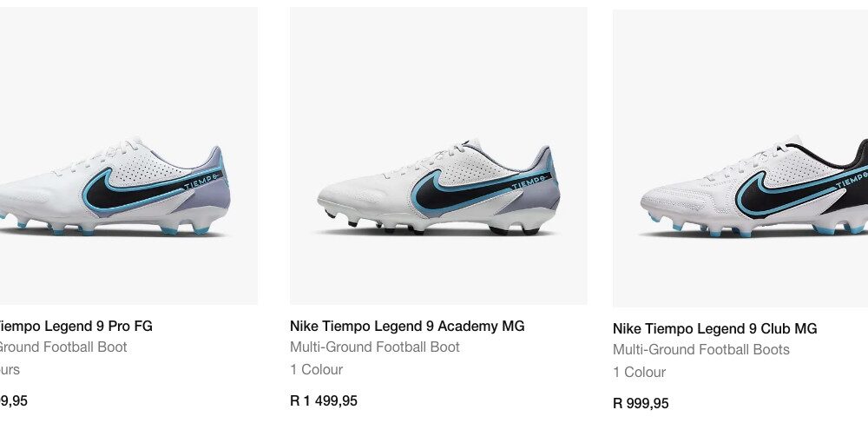Select the Club MG price R 999,95
The width and height of the screenshot is (868, 423).
(641, 404)
